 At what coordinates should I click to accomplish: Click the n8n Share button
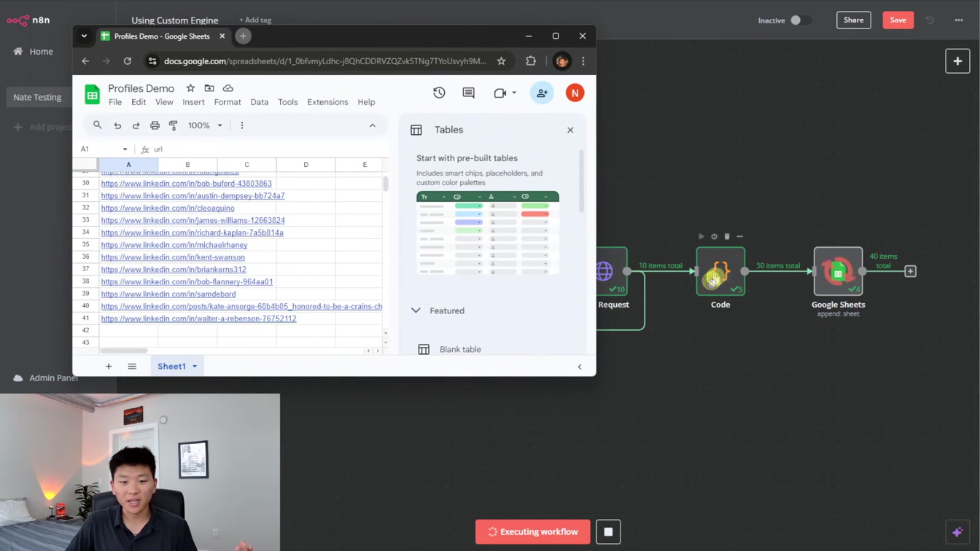click(853, 20)
